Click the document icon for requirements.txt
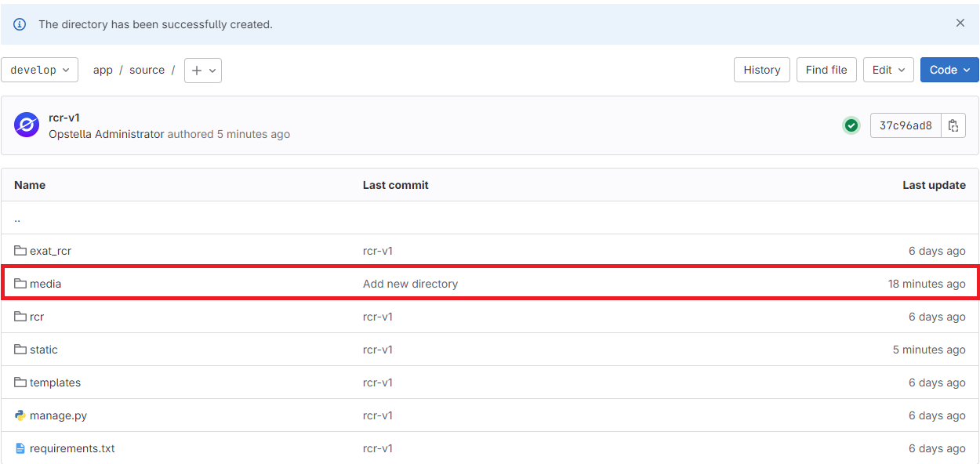The width and height of the screenshot is (980, 464). 20,448
